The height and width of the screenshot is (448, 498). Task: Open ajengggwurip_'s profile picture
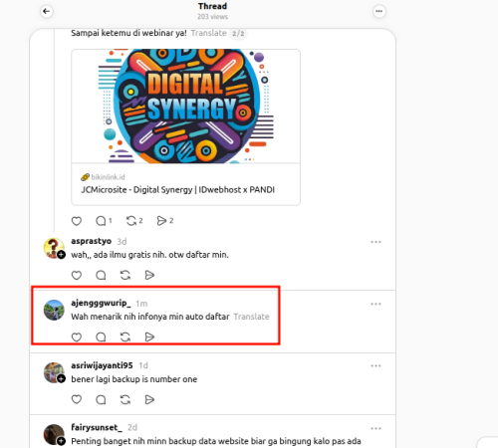tap(54, 310)
